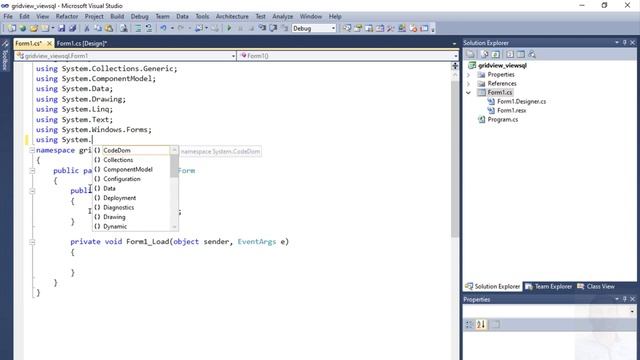Collapse the Form1_Load method outline
Viewport: 640px width, 360px height.
(31, 242)
